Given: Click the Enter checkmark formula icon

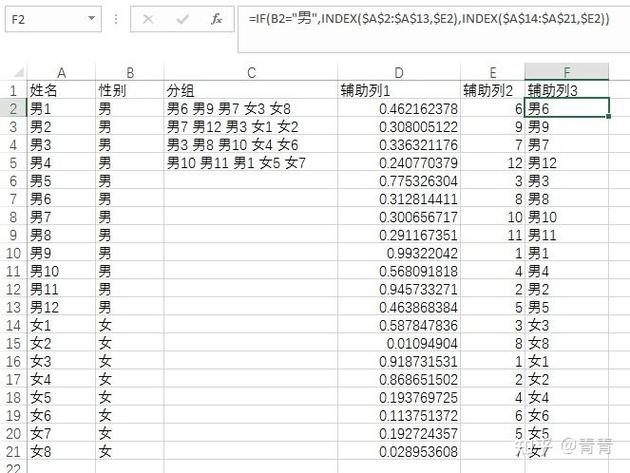Looking at the screenshot, I should coord(182,19).
